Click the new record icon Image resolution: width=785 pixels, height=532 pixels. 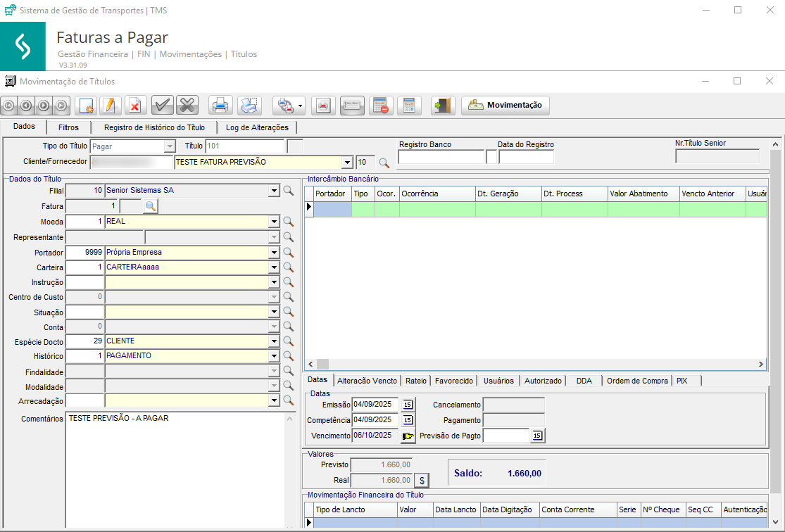(86, 106)
